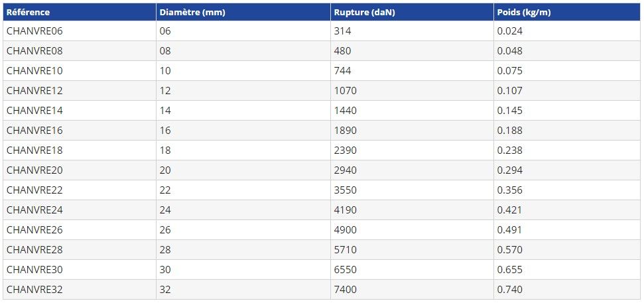Click the Diamètre (mm) column header
644x303 pixels.
(190, 12)
